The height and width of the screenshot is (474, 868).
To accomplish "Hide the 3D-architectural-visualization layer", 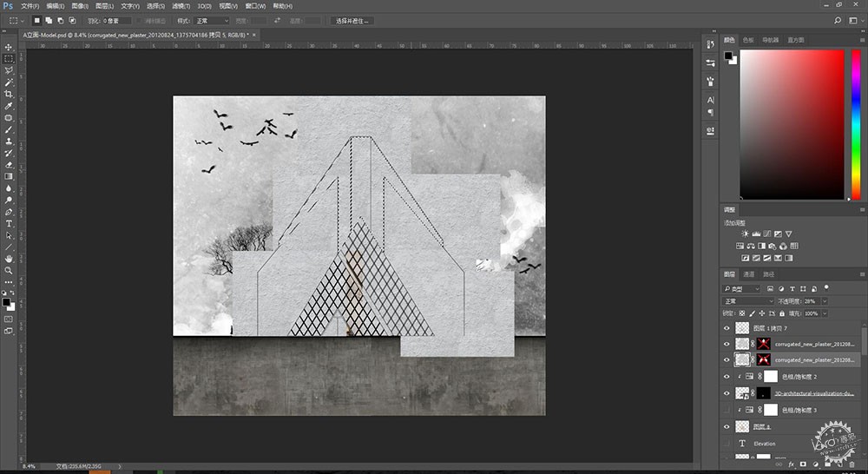I will point(727,393).
